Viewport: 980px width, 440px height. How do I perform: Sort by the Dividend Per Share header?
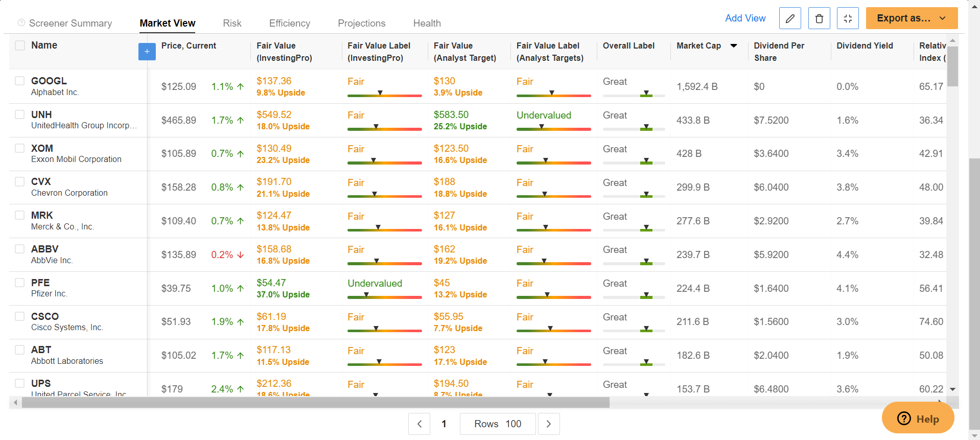[x=779, y=52]
